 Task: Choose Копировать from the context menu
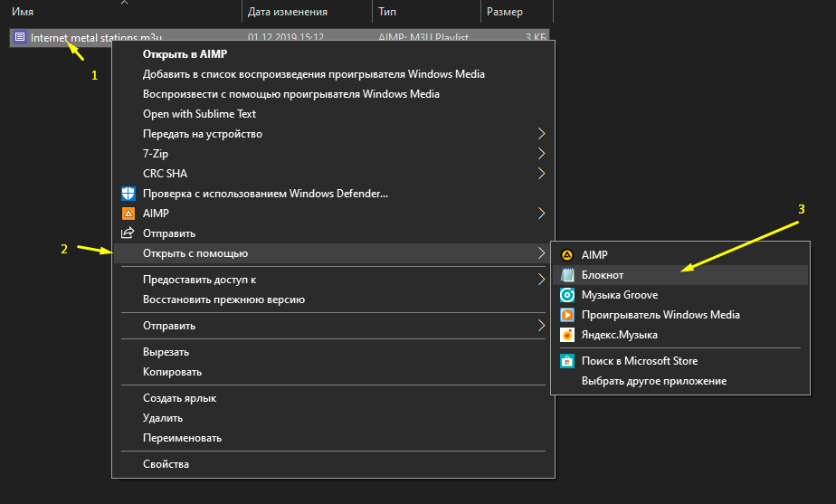pos(333,372)
